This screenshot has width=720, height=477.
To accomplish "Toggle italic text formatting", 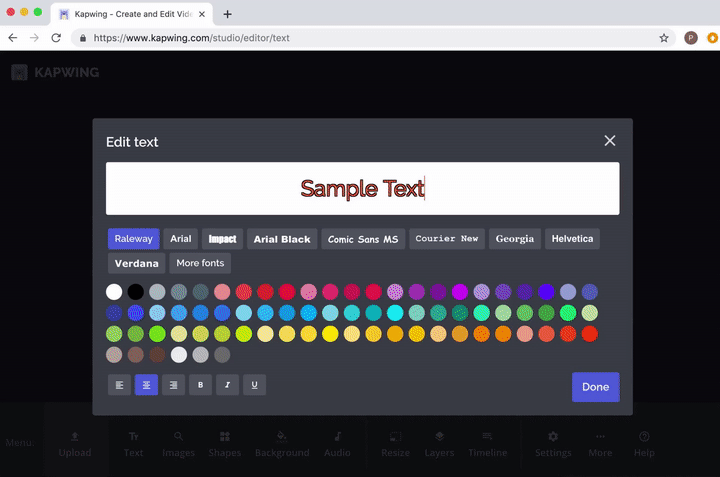I will 227,384.
